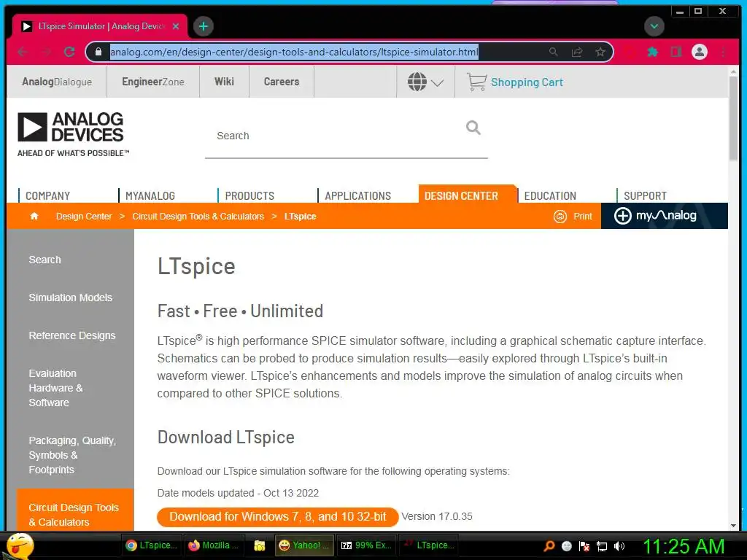Screen dimensions: 747x560
Task: Click the home breadcrumb icon
Action: (x=34, y=216)
